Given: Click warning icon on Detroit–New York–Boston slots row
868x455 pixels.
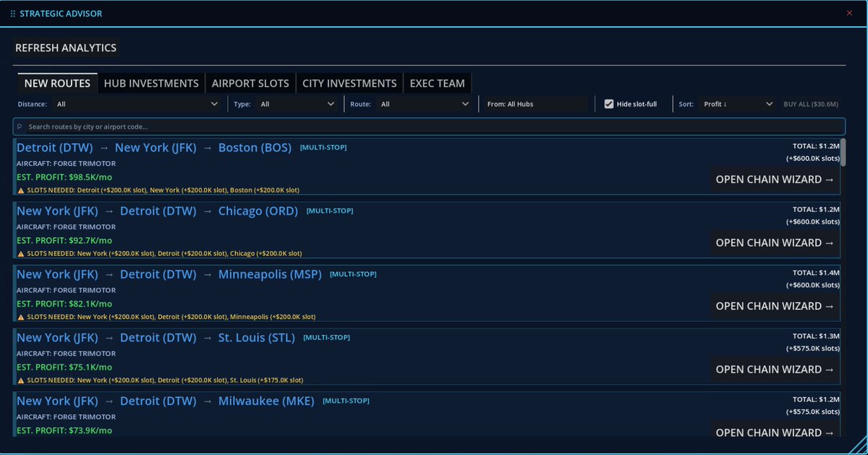Looking at the screenshot, I should tap(20, 190).
